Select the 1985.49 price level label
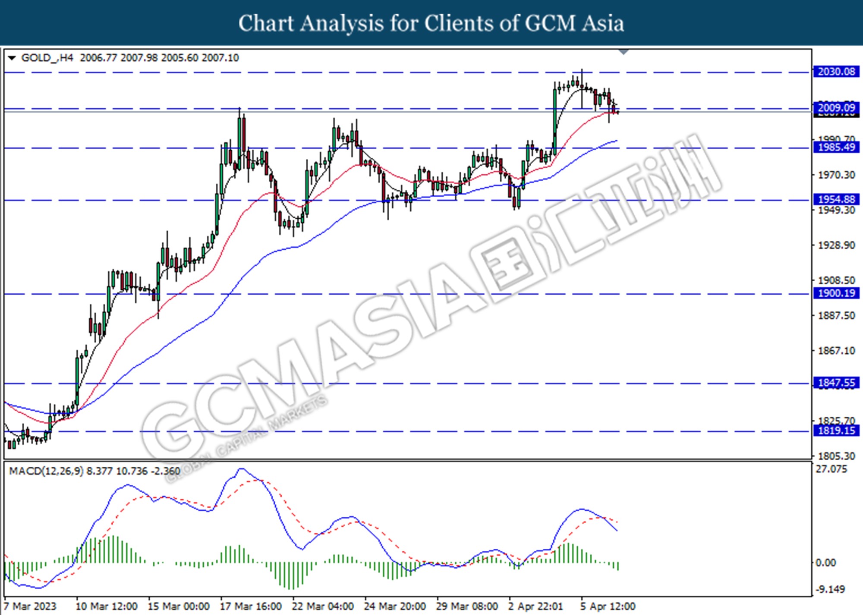The height and width of the screenshot is (616, 863). tap(836, 148)
